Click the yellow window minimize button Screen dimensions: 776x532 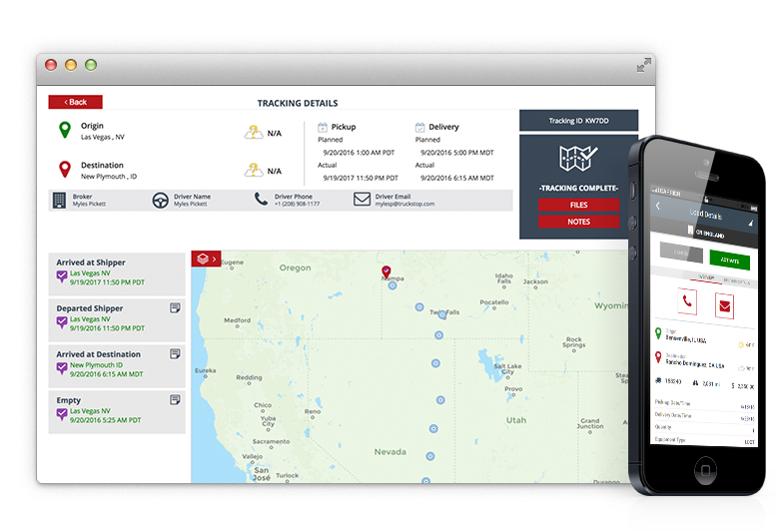click(71, 65)
